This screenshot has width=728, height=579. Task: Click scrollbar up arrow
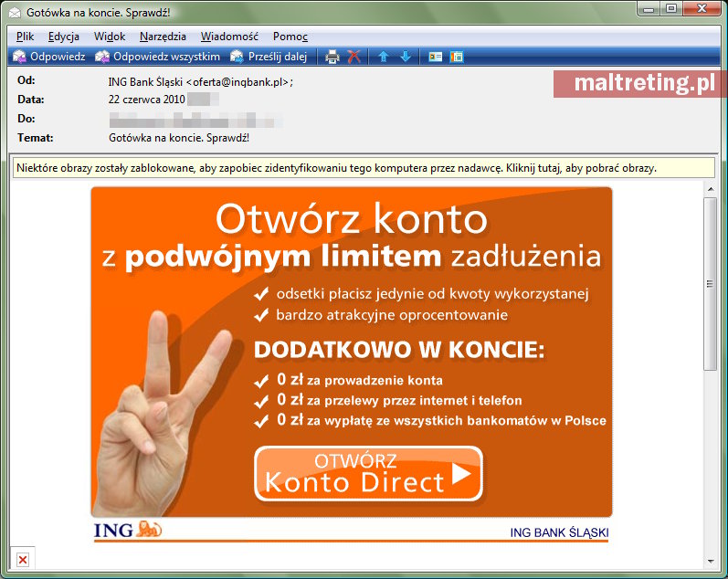click(711, 189)
